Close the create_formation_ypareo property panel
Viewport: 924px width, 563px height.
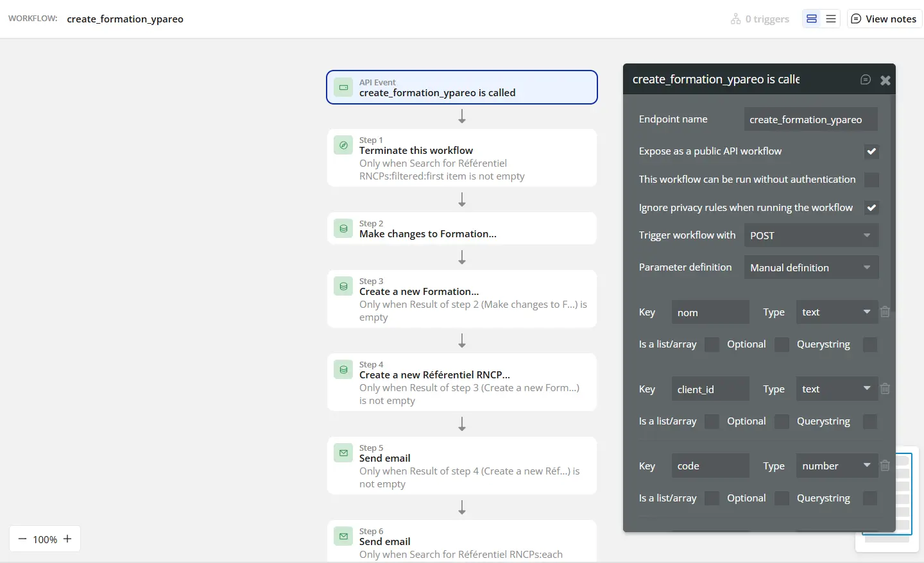(886, 80)
